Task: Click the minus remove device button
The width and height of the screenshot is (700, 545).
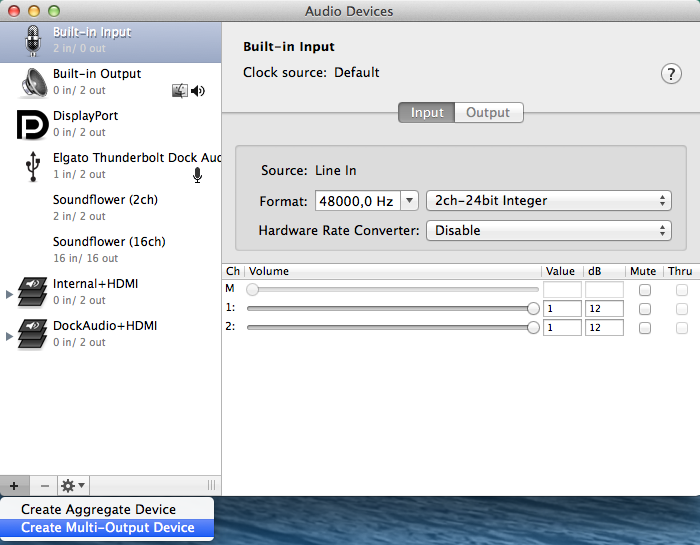Action: [x=44, y=486]
